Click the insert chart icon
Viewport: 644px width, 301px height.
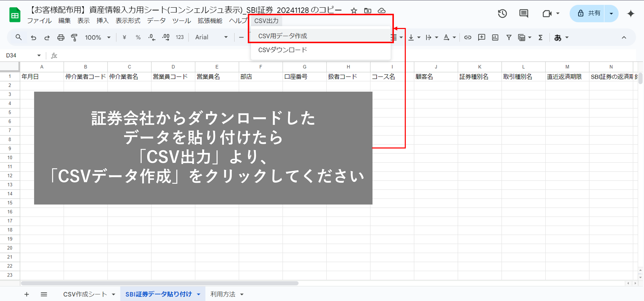pos(495,37)
